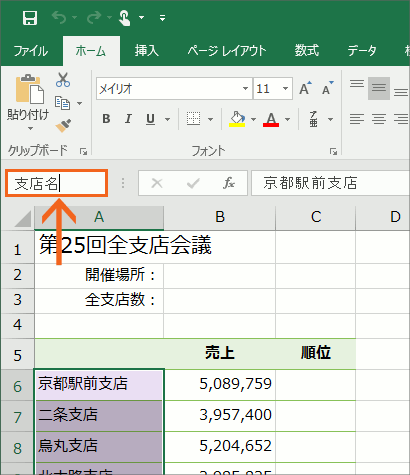Click the 売上 header cell
The image size is (410, 475).
coord(220,354)
